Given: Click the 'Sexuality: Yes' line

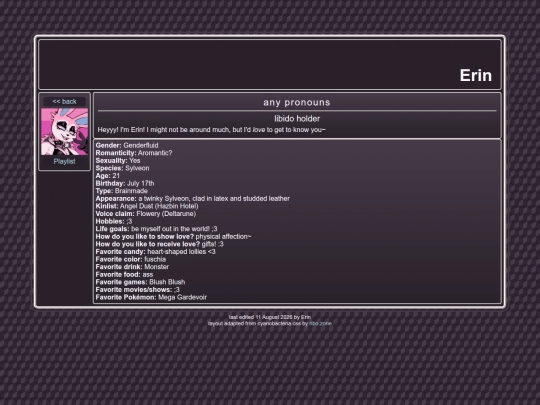Looking at the screenshot, I should click(118, 160).
